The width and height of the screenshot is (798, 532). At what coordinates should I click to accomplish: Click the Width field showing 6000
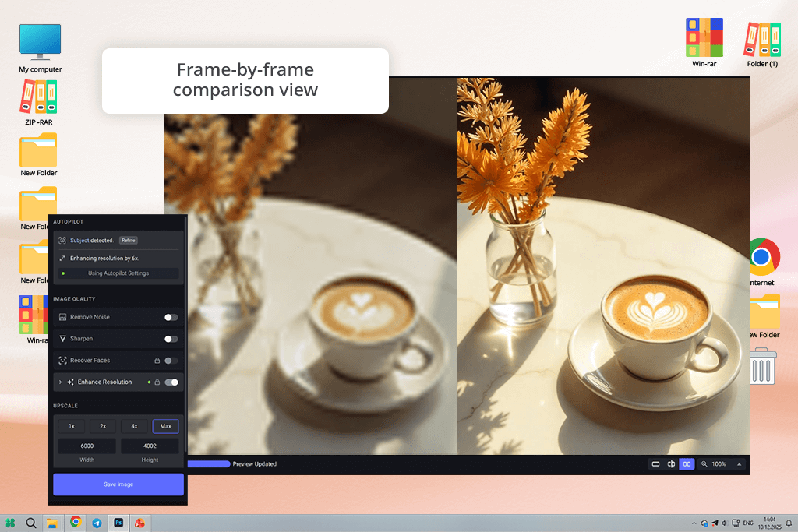click(87, 446)
